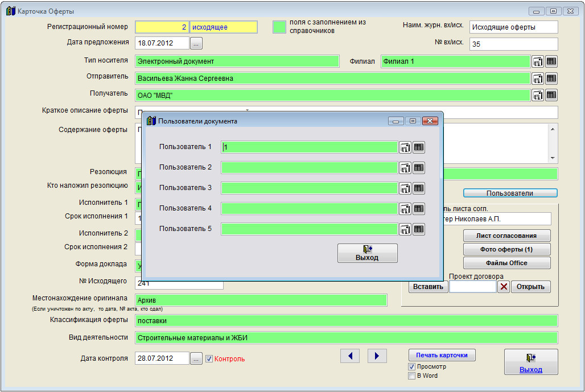The height and width of the screenshot is (392, 585).
Task: Toggle the Контроль checkbox
Action: pos(209,359)
